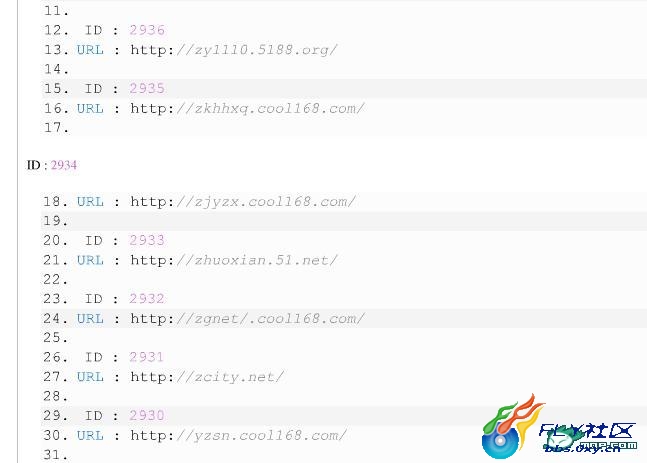Click the URL label on line 27
This screenshot has height=463, width=647.
pyautogui.click(x=90, y=377)
